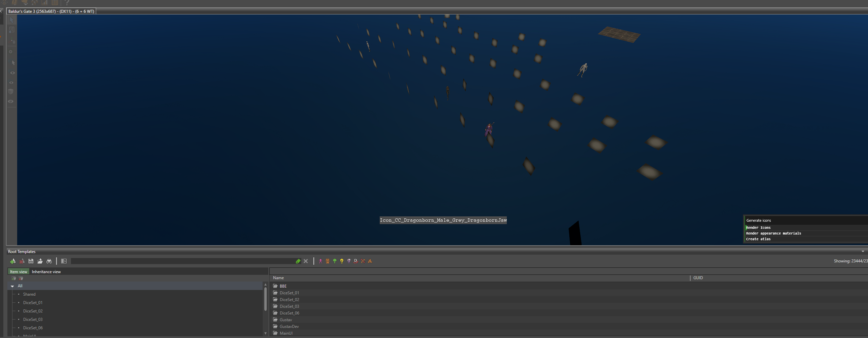This screenshot has height=338, width=868.
Task: Clear the root template search with X
Action: (x=306, y=261)
